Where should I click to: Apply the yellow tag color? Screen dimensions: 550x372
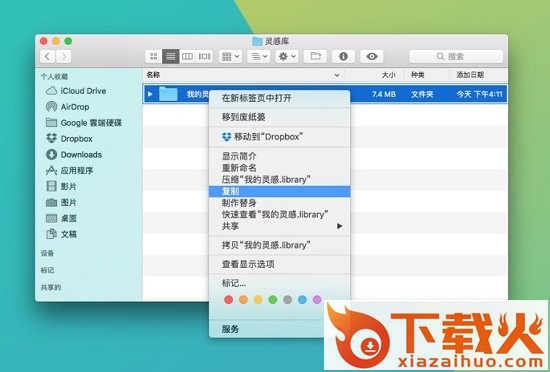point(258,300)
